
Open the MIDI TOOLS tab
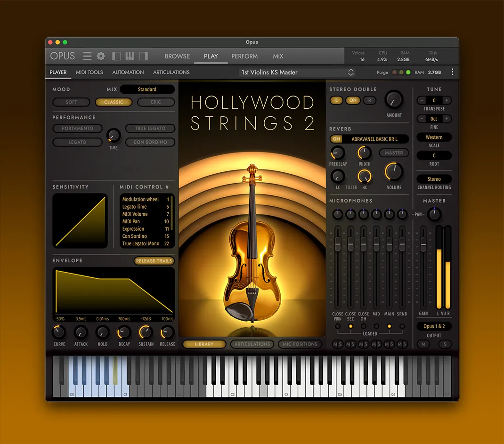point(89,73)
